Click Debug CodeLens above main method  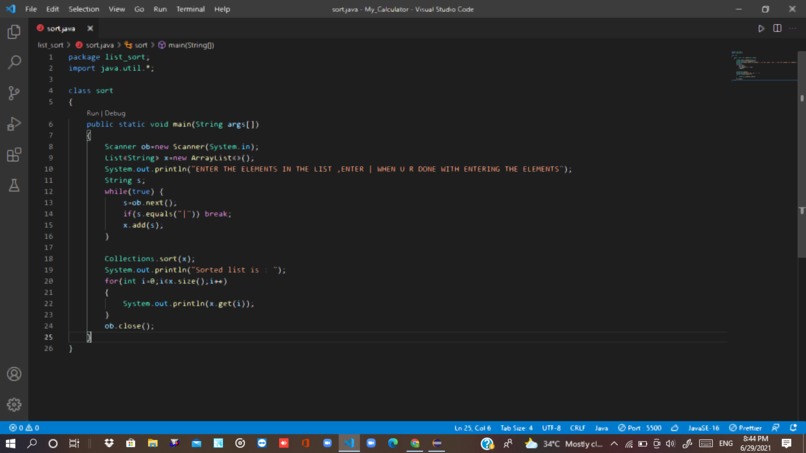coord(115,113)
